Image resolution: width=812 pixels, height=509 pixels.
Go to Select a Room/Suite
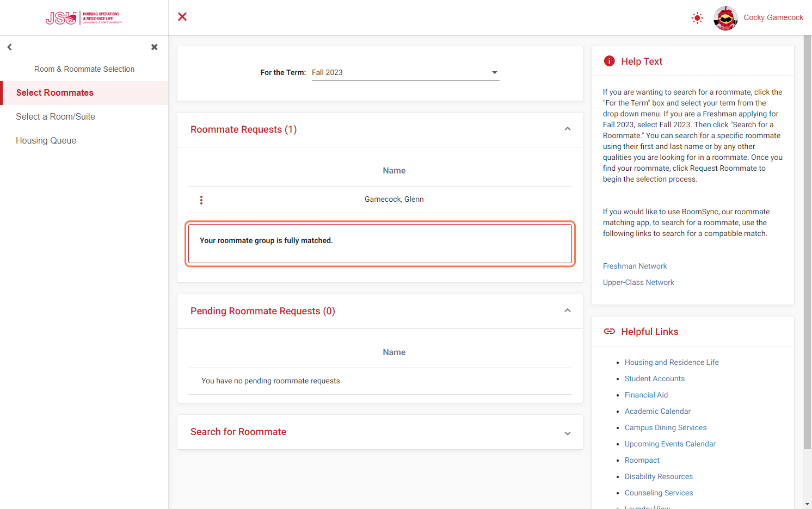click(x=84, y=117)
